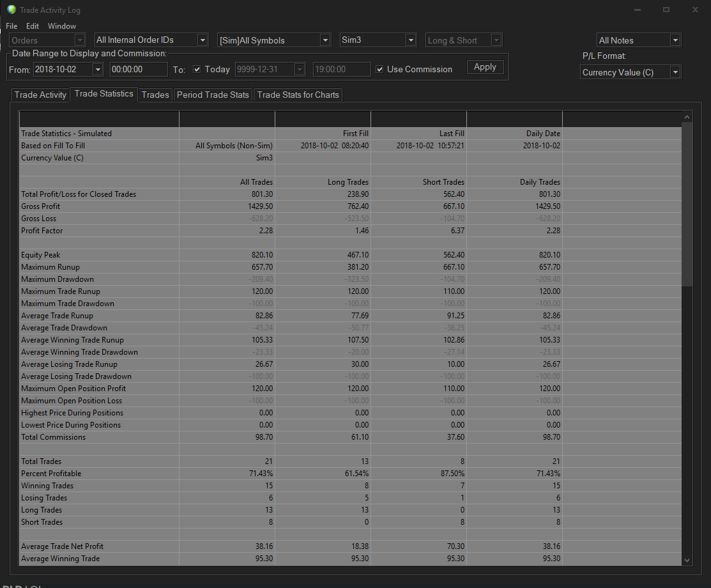The width and height of the screenshot is (711, 588).
Task: Switch to the Period Trade Stats tab
Action: (213, 95)
